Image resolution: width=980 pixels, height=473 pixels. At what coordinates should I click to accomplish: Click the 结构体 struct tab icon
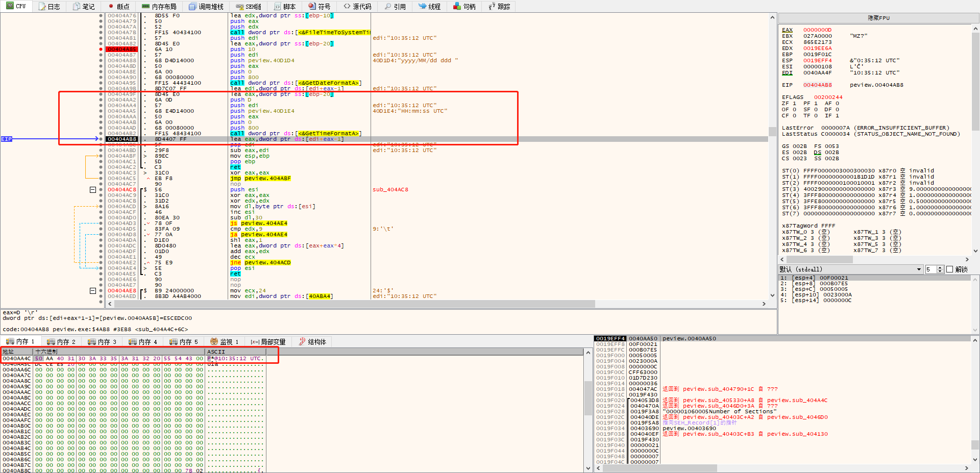click(x=302, y=341)
